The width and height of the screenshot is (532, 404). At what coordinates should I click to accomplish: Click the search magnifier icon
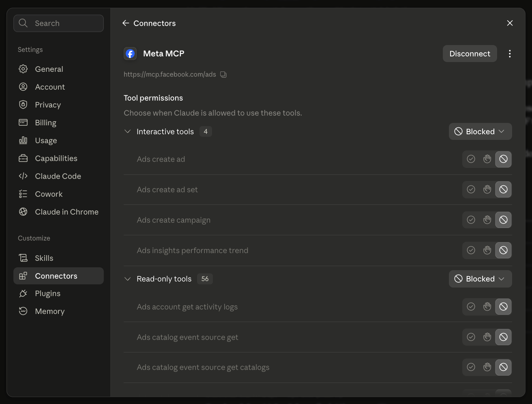[x=24, y=23]
